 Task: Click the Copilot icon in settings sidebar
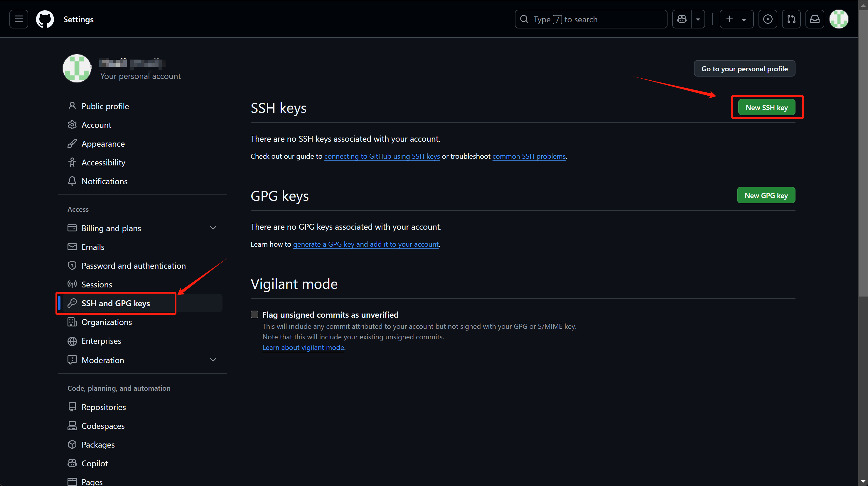pyautogui.click(x=72, y=463)
